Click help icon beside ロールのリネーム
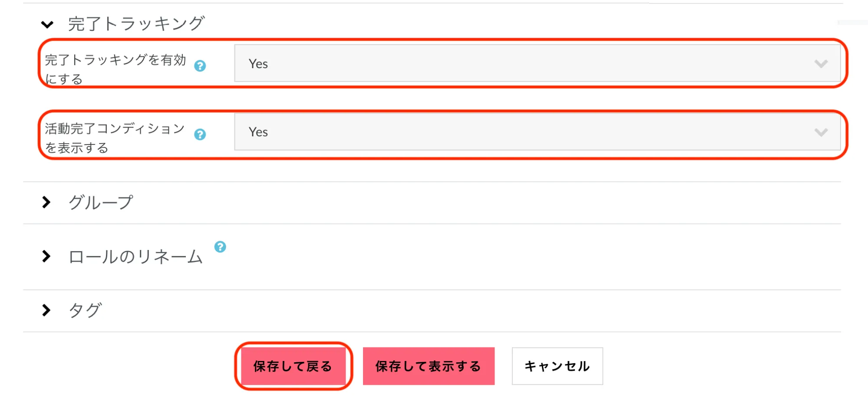The height and width of the screenshot is (397, 868). click(220, 247)
